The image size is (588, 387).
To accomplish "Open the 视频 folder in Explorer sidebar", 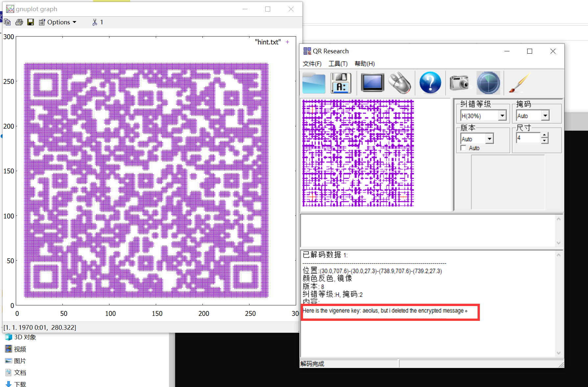I will click(x=15, y=349).
